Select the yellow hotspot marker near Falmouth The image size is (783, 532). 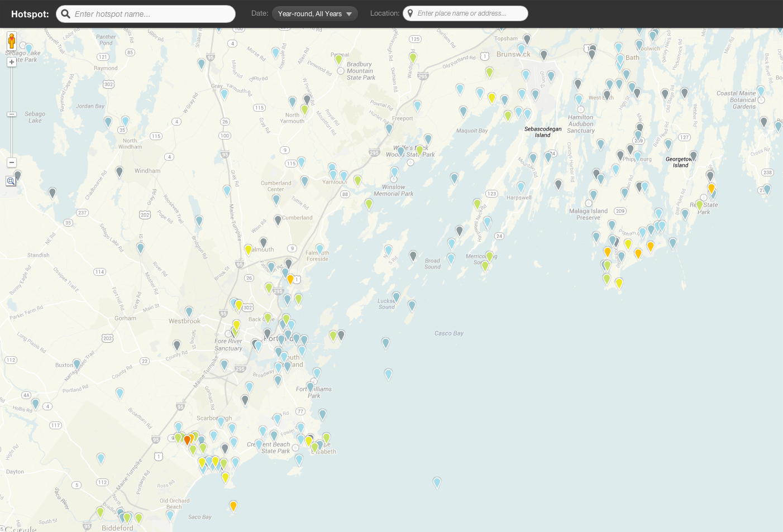pos(249,250)
